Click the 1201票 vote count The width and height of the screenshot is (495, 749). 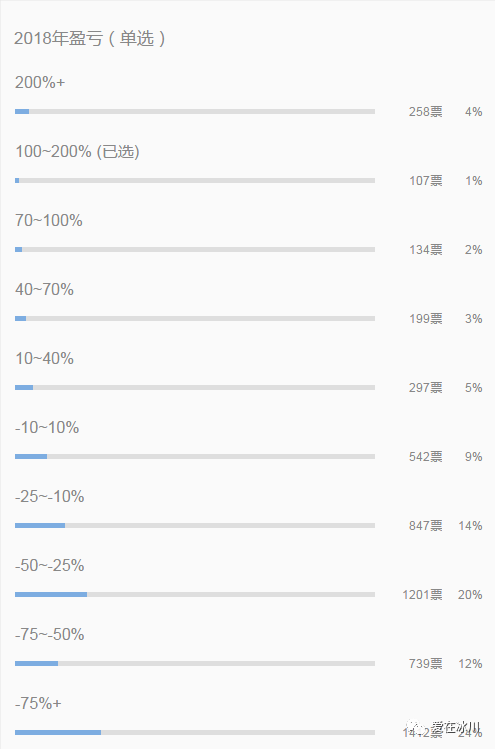coord(422,595)
